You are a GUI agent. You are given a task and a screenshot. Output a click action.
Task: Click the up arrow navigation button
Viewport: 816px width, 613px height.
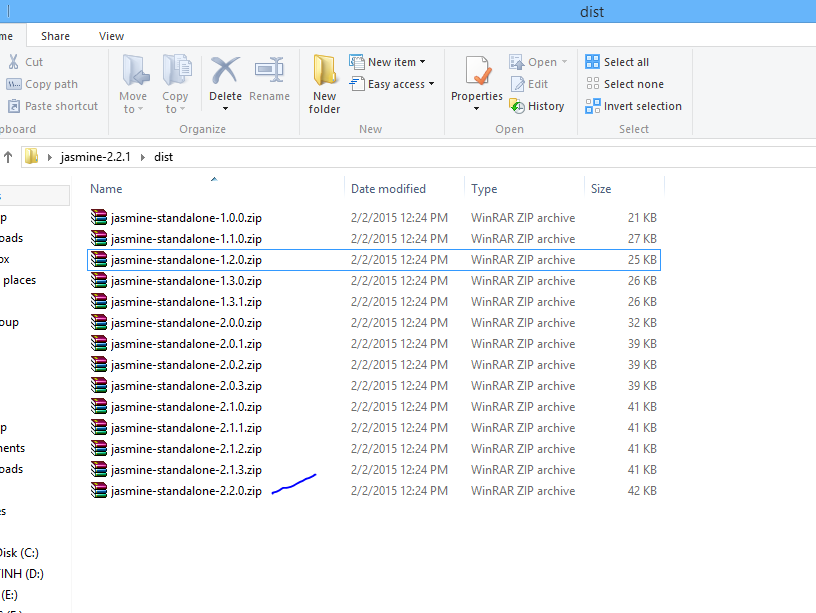(x=8, y=157)
